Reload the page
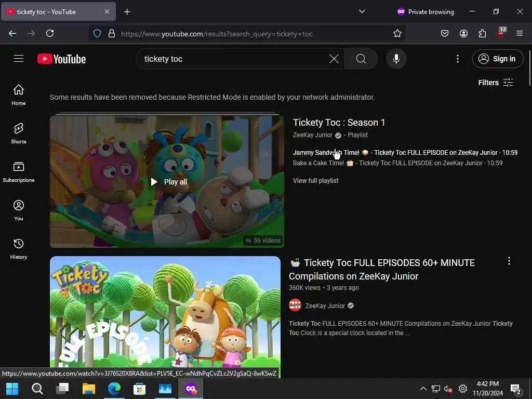 tap(50, 33)
